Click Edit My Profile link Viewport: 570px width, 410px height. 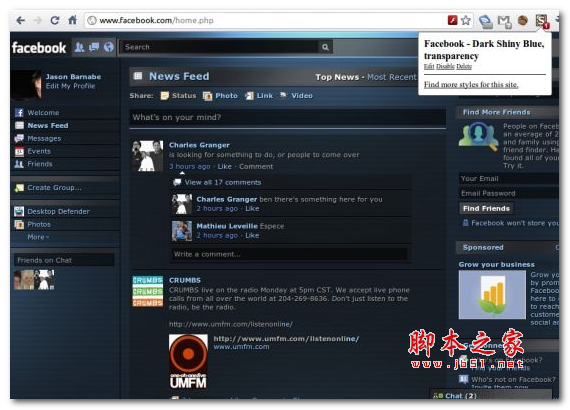coord(70,86)
